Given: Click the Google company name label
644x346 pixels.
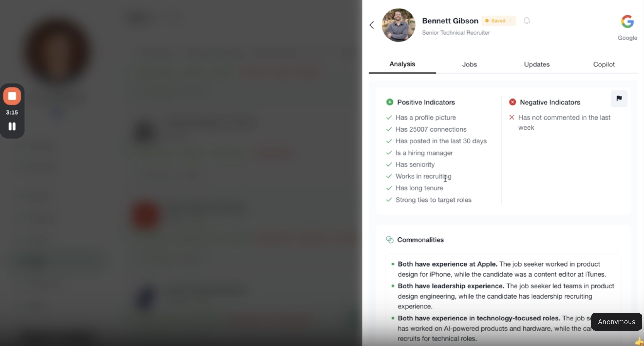Looking at the screenshot, I should point(627,38).
